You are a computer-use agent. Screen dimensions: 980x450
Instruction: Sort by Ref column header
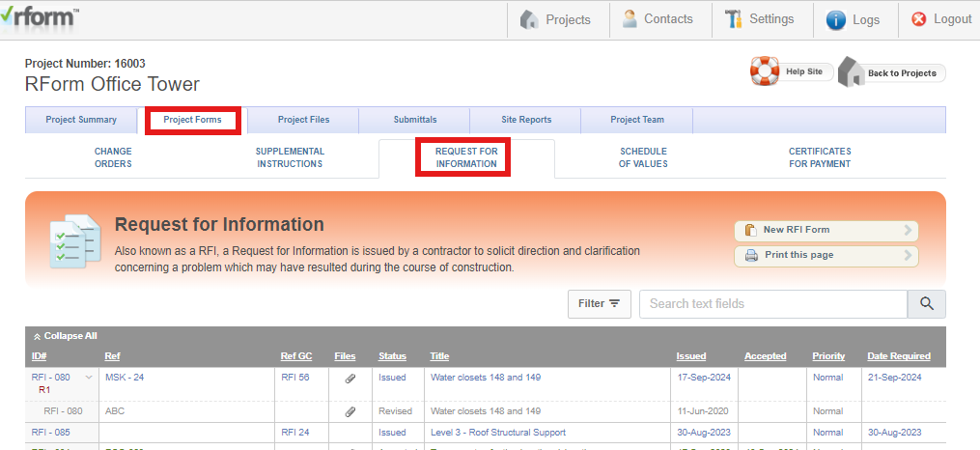(113, 356)
